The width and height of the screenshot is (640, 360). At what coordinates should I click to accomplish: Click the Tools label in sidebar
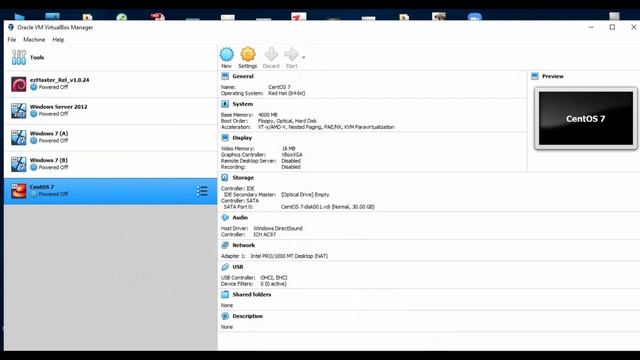[x=37, y=58]
